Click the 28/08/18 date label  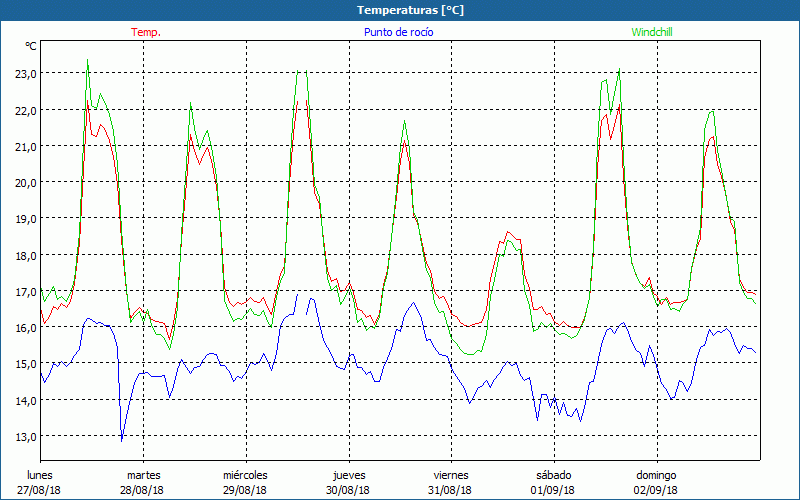142,490
